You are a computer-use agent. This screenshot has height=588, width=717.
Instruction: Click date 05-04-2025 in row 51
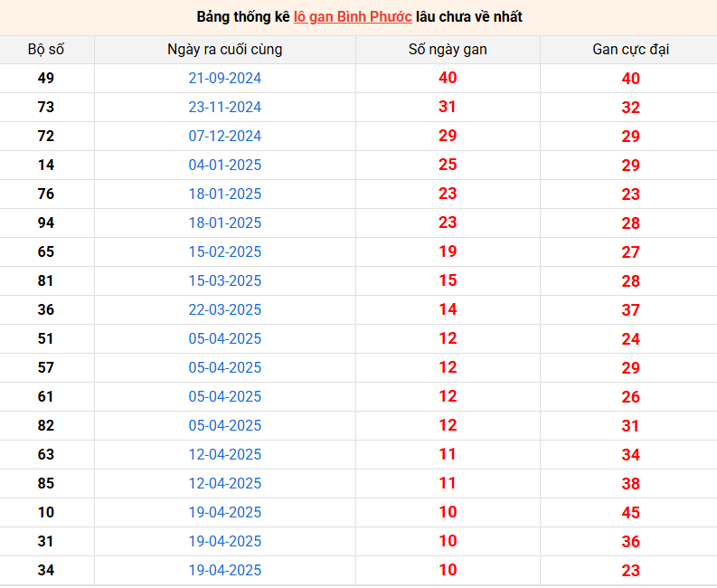point(224,338)
